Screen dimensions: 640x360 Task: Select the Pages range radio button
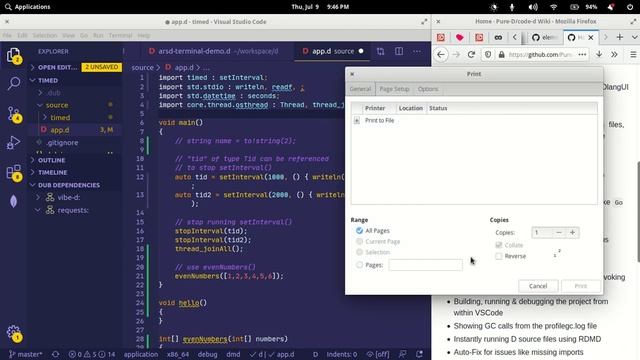[359, 265]
